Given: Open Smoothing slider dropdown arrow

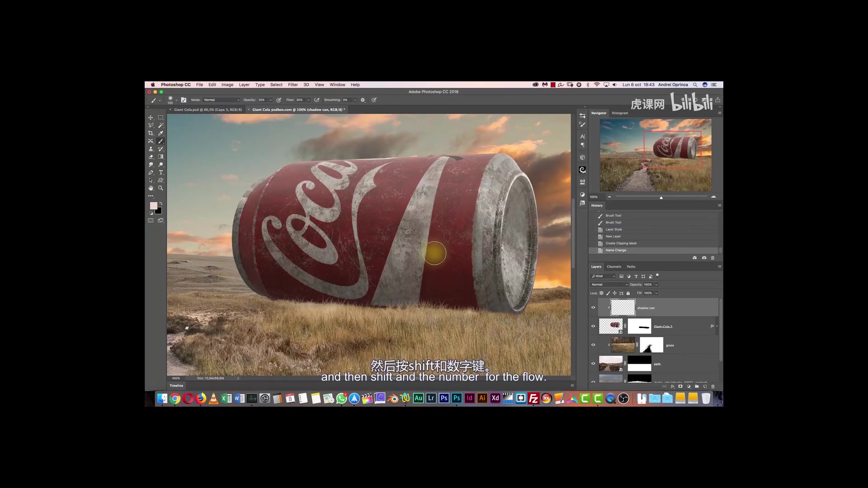Looking at the screenshot, I should coord(355,100).
